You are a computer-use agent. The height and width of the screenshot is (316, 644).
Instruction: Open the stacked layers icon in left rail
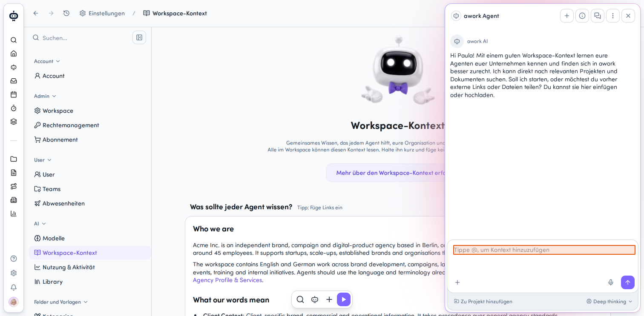coord(14,122)
